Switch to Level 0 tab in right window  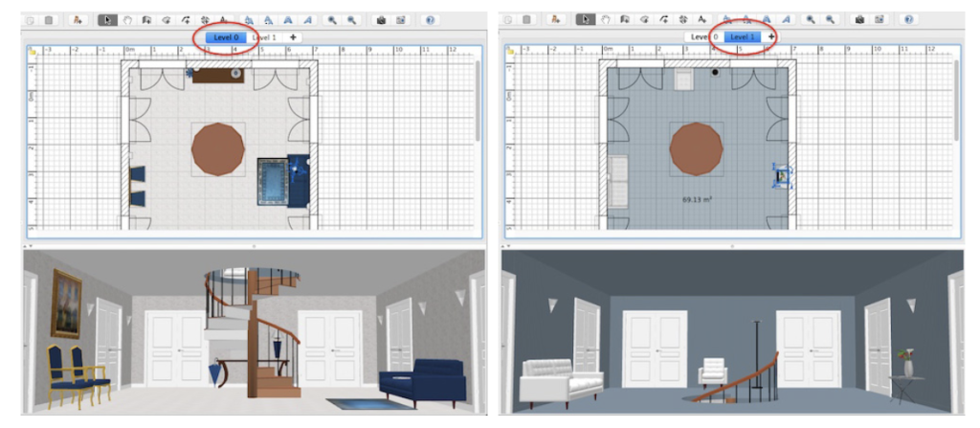point(702,37)
